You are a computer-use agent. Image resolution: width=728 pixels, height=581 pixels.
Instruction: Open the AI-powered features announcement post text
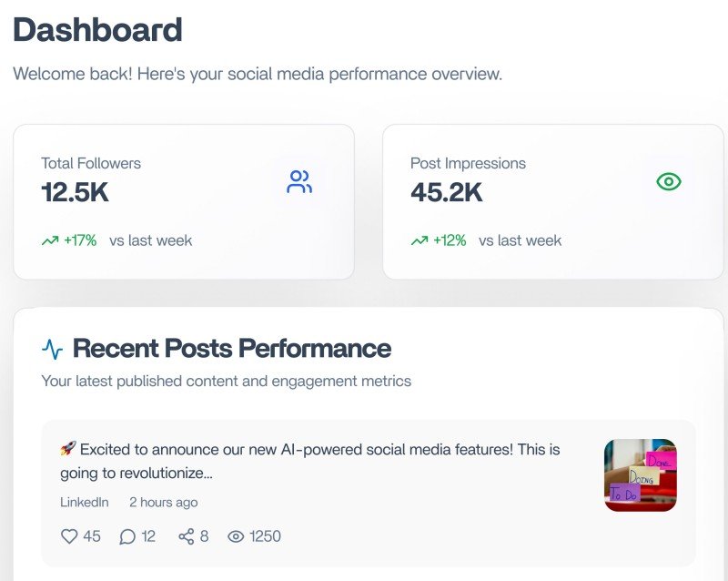click(309, 461)
